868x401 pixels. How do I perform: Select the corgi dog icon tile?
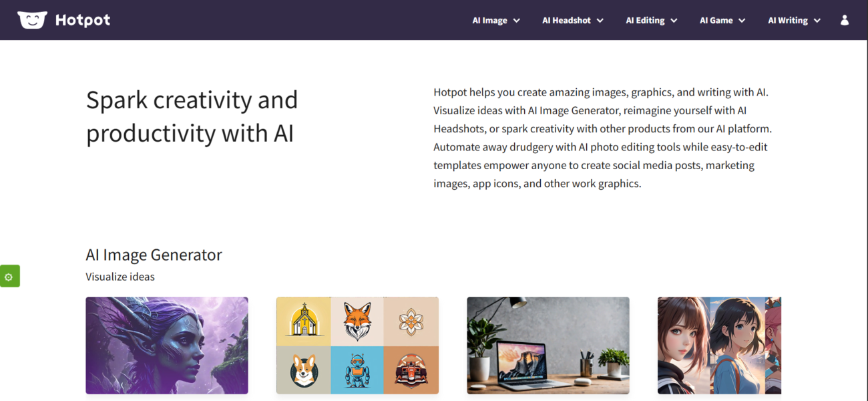(304, 370)
